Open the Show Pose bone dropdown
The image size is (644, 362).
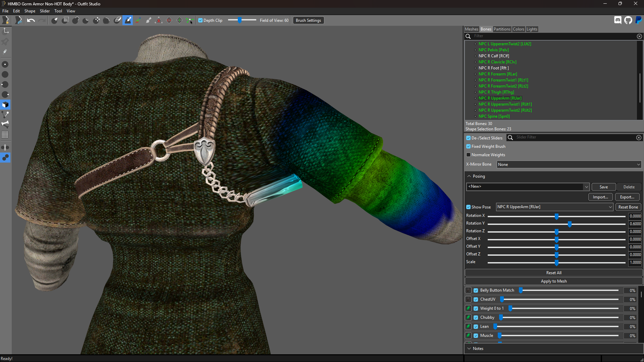coord(554,207)
